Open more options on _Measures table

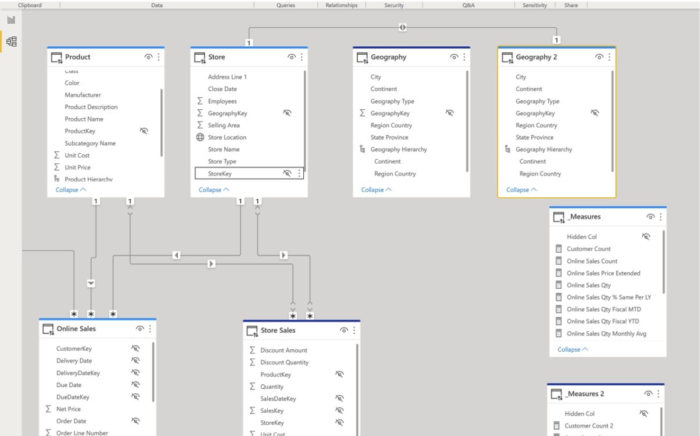pyautogui.click(x=661, y=217)
